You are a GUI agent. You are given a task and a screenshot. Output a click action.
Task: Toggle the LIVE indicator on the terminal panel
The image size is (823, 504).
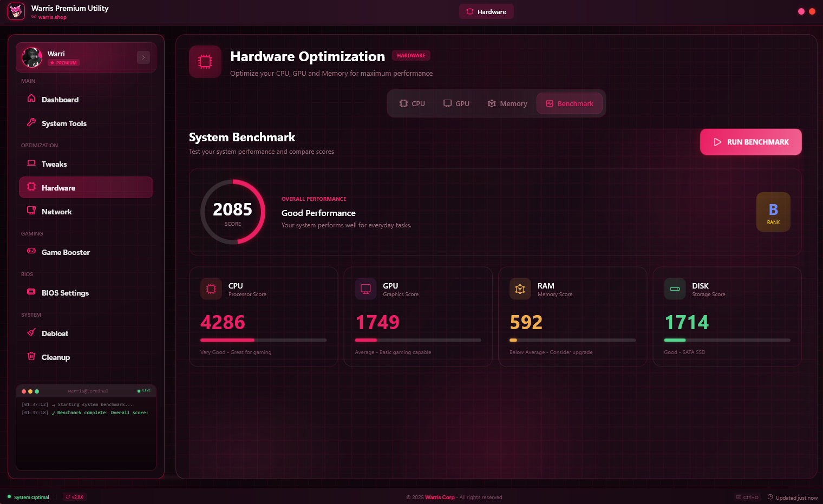(143, 390)
